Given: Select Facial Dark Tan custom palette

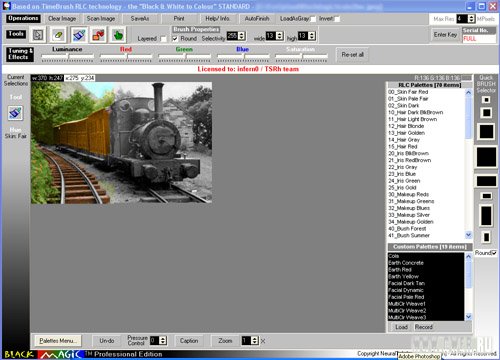Looking at the screenshot, I should [426, 283].
